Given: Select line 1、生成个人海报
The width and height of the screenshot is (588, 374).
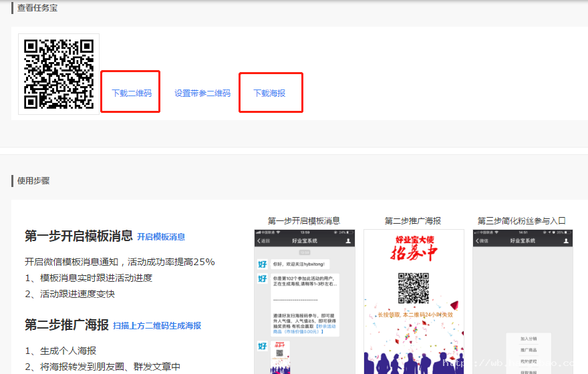Looking at the screenshot, I should pos(61,351).
